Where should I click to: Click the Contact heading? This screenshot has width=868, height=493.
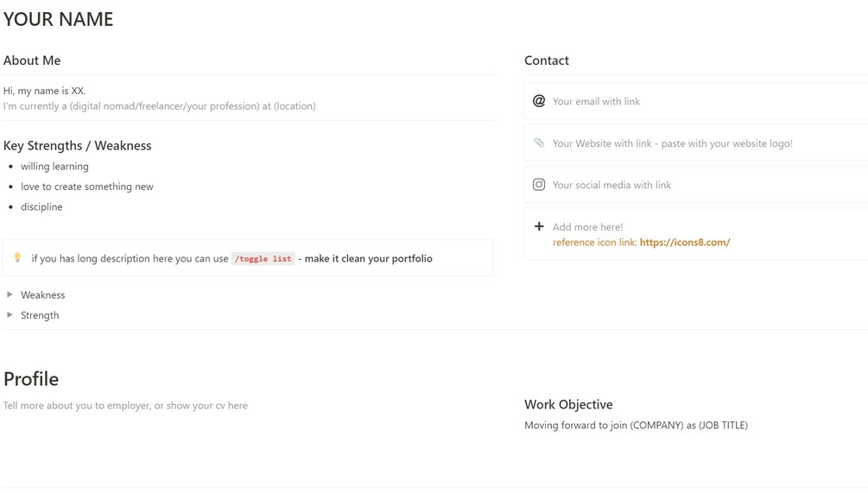[x=547, y=60]
